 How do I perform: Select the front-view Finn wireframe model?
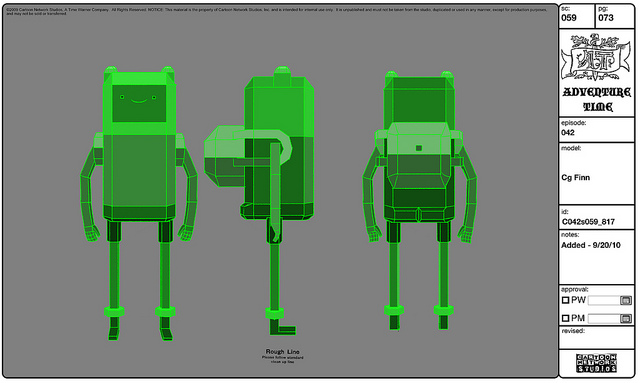point(139,203)
